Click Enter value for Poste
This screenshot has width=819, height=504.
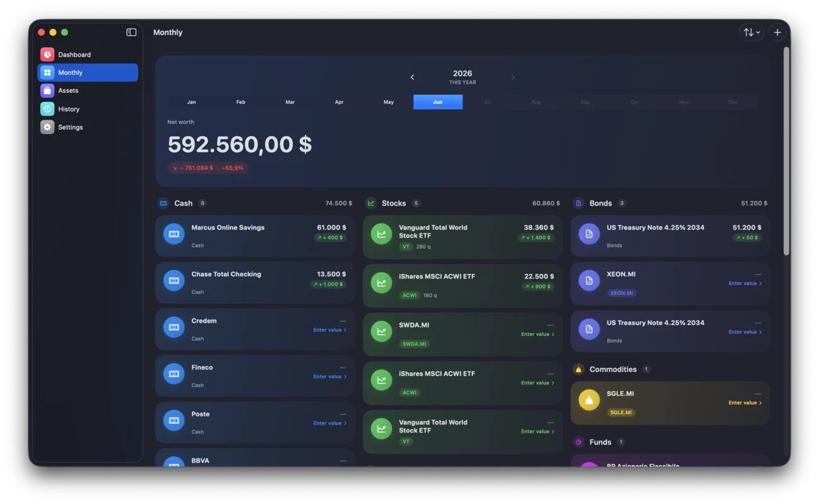coord(329,423)
